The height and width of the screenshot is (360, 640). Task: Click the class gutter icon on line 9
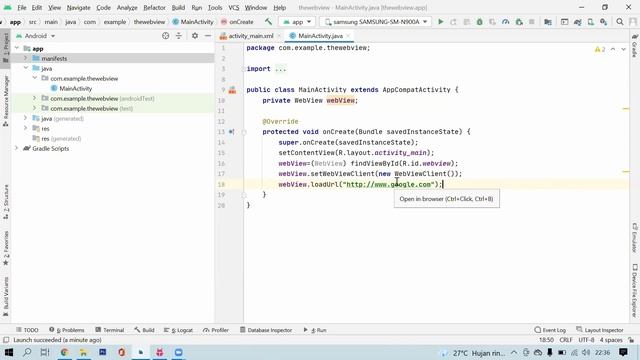point(232,90)
